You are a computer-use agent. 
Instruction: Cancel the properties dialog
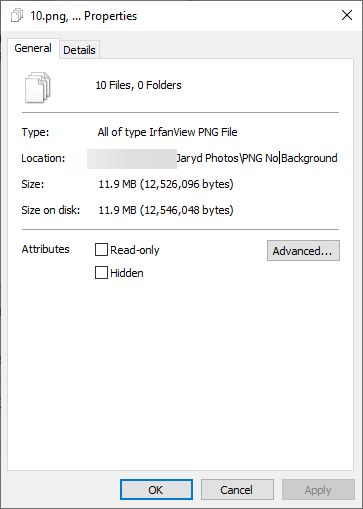(237, 490)
